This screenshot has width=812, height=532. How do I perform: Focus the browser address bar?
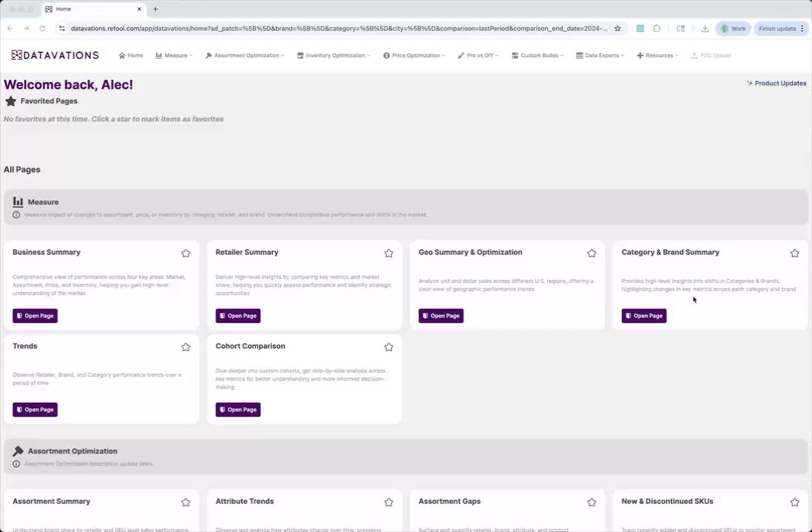pyautogui.click(x=339, y=29)
